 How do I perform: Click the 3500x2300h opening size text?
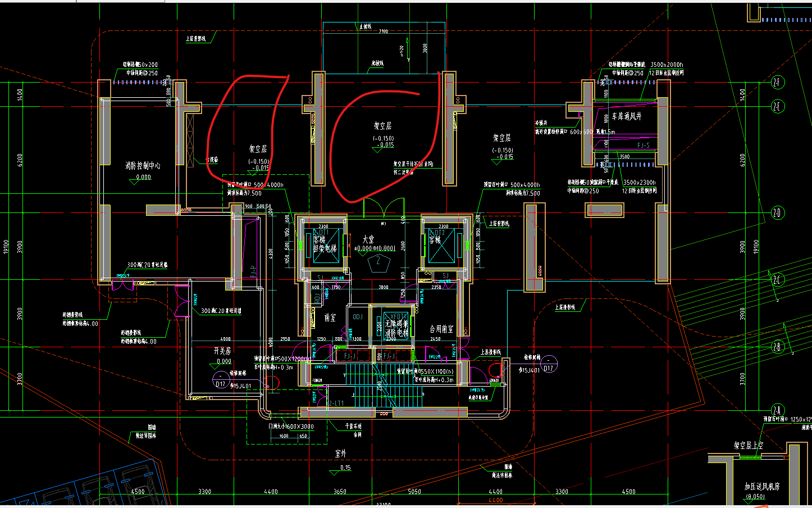(x=640, y=183)
